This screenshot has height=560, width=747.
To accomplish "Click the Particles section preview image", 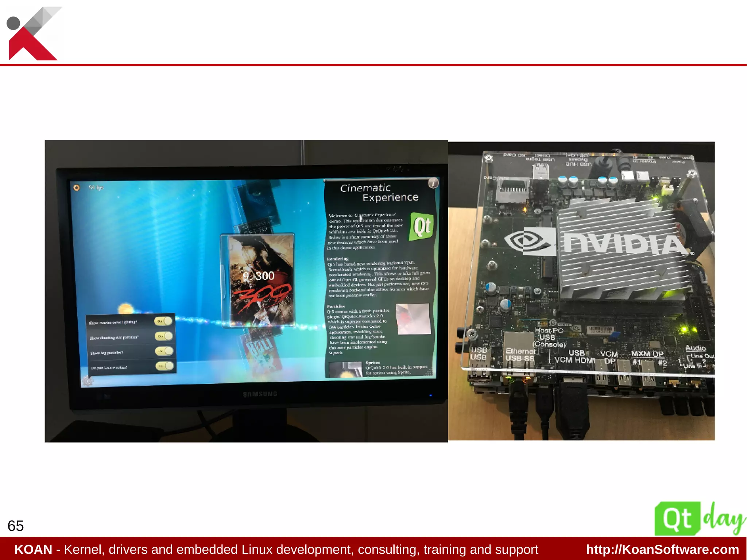I will tap(413, 319).
